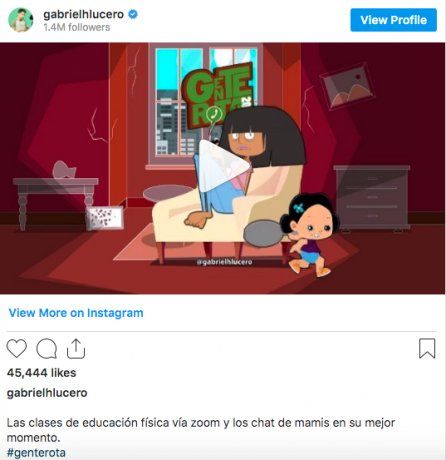The height and width of the screenshot is (460, 446).
Task: Open gabrielhlucero's profile avatar picture
Action: pos(21,20)
